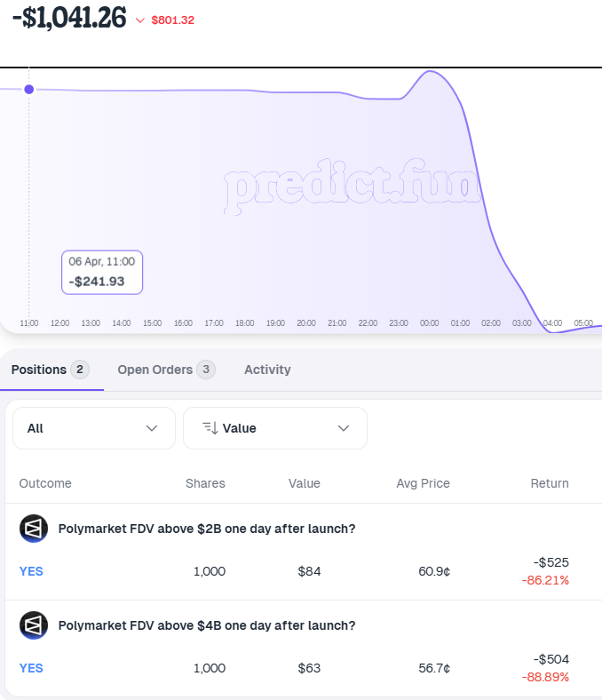
Task: Click the Open Orders count badge 3
Action: click(x=206, y=370)
